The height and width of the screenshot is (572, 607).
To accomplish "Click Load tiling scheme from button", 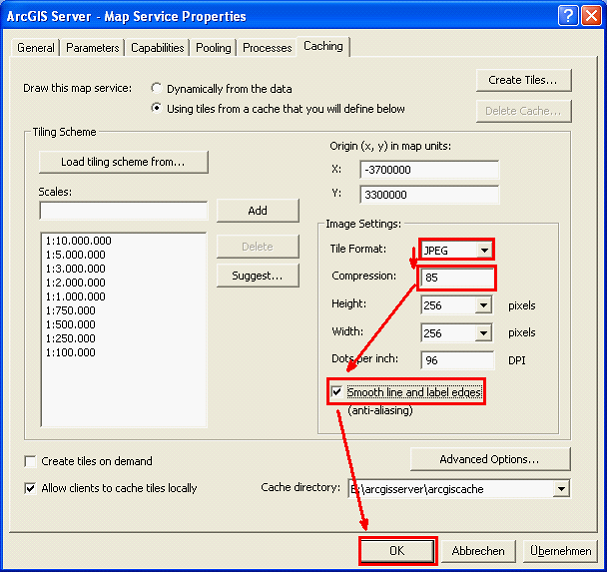I will tap(123, 162).
